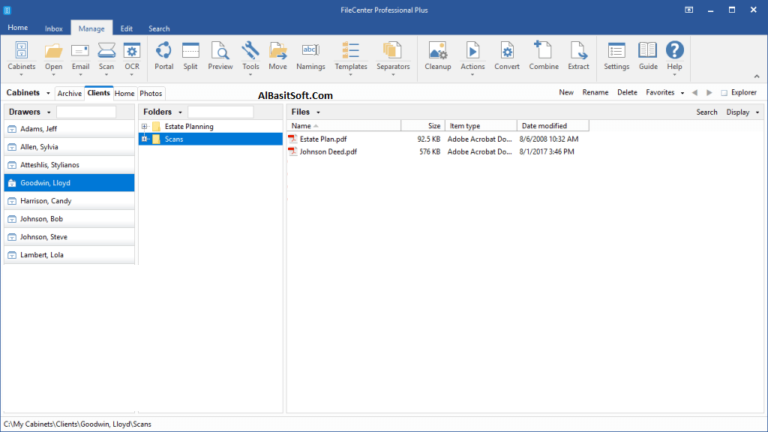Select the Goodwin, Lloyd drawer

pos(69,183)
